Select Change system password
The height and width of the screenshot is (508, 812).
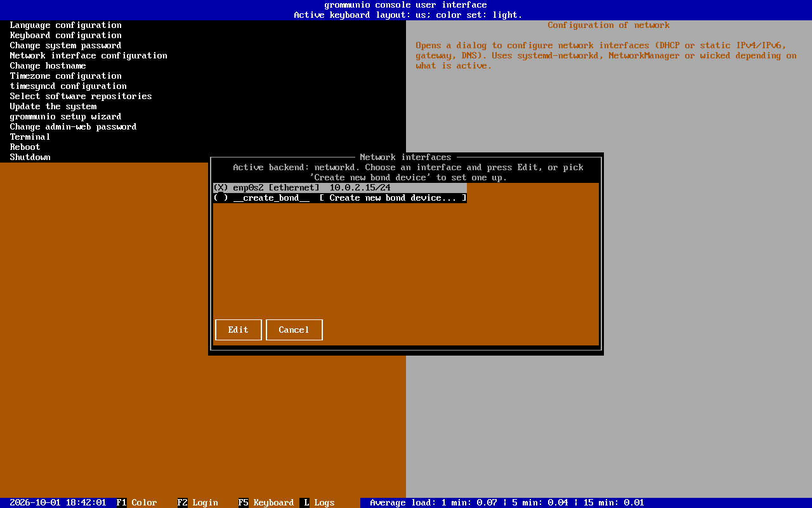66,46
